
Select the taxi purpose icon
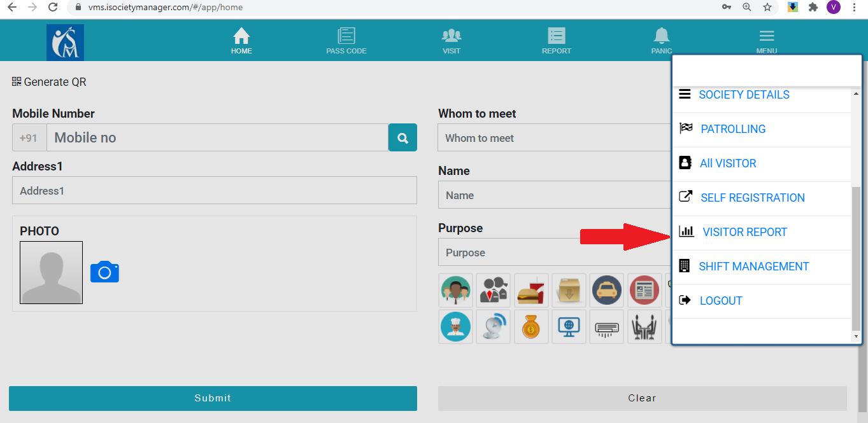606,291
